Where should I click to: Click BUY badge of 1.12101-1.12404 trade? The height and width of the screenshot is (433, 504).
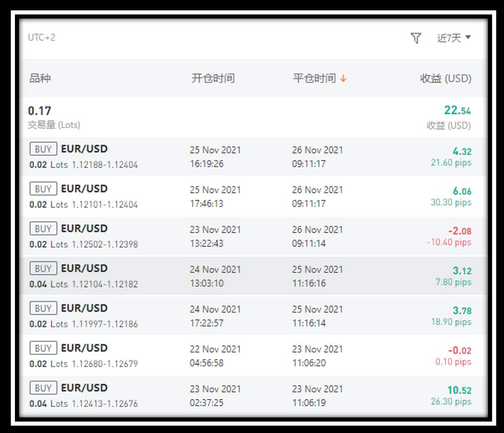[x=43, y=189]
